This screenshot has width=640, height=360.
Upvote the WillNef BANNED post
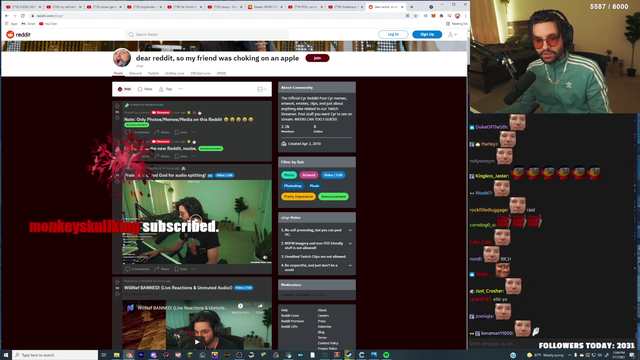117,282
